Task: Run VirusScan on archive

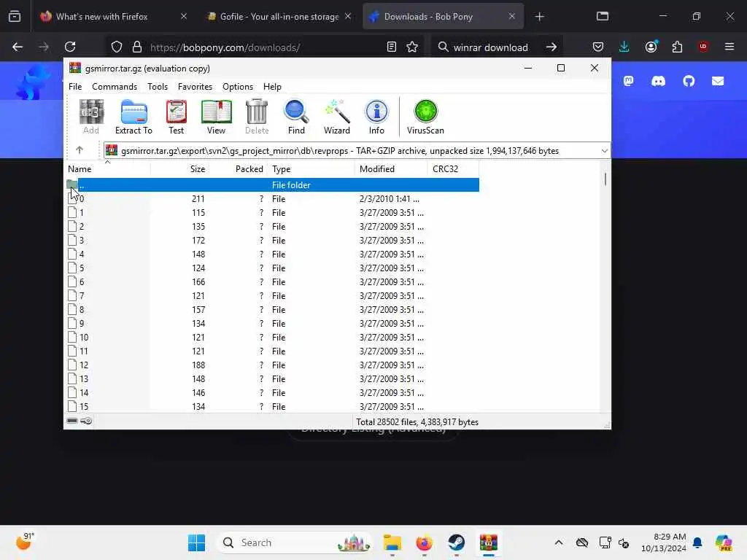Action: (x=425, y=117)
